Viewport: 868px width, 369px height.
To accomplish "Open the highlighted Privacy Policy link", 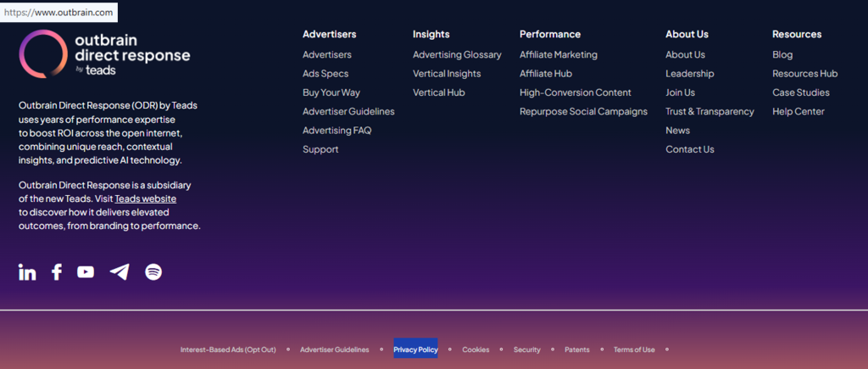I will (x=415, y=349).
